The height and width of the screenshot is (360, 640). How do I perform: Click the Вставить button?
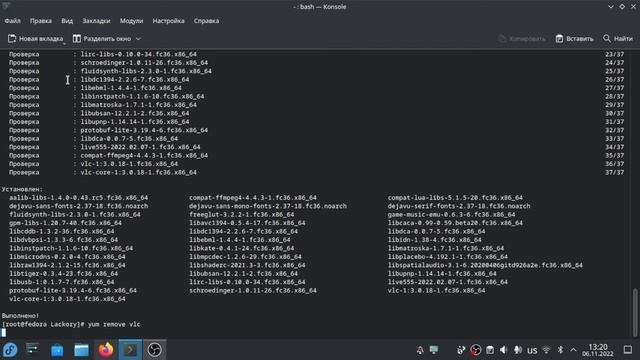click(574, 39)
